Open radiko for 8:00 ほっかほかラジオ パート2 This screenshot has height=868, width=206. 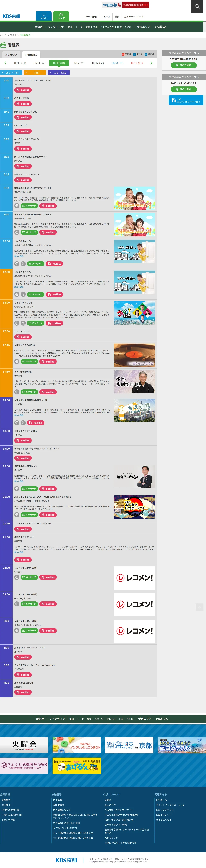(x=48, y=232)
